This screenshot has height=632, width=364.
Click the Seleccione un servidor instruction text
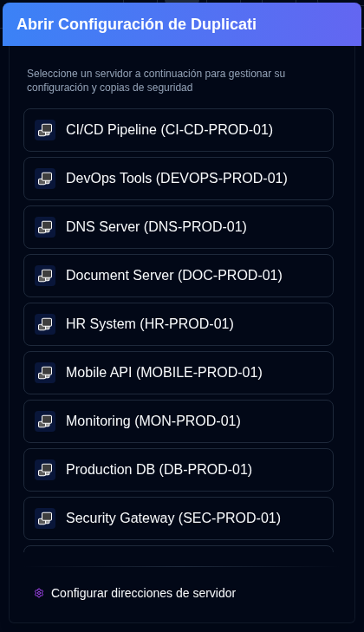pyautogui.click(x=156, y=81)
